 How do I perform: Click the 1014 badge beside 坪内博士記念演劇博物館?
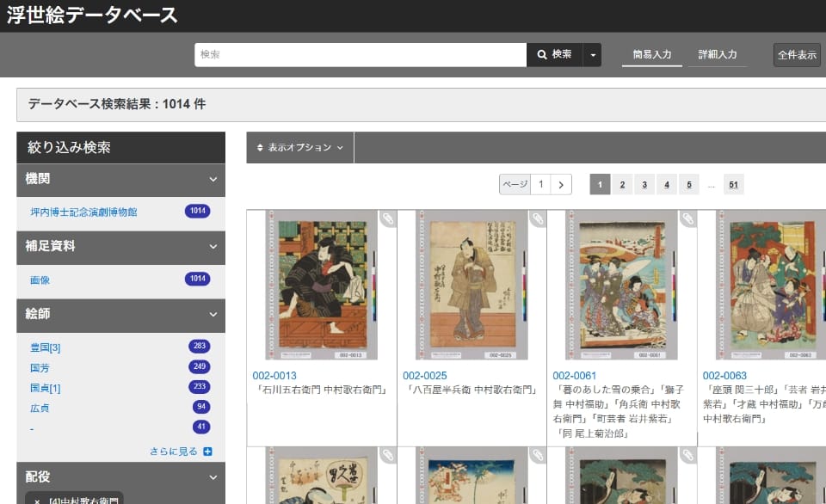[198, 212]
